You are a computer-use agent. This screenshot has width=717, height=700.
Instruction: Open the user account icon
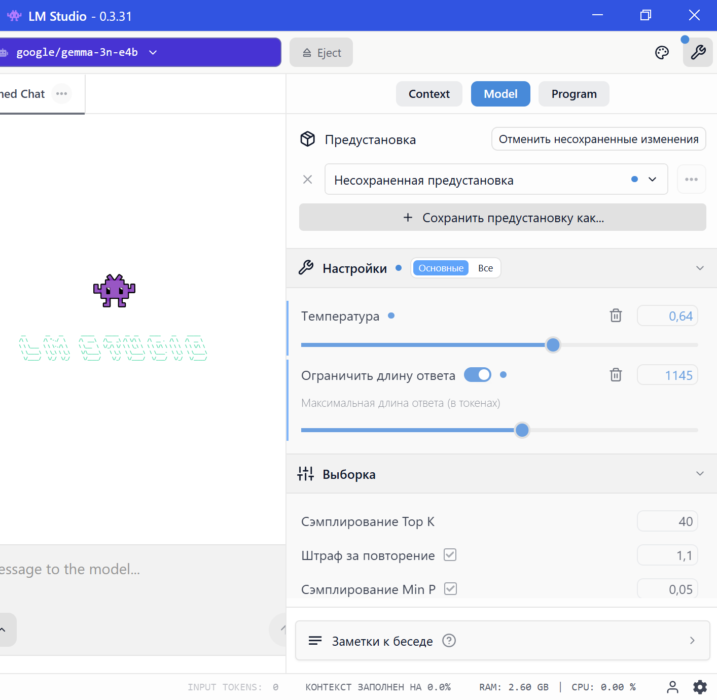672,687
